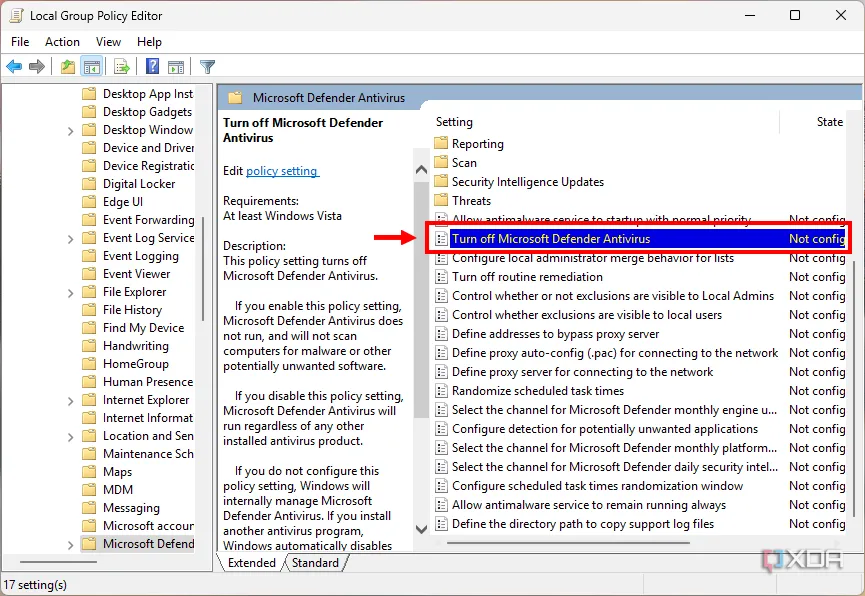Select Control whether exclusions visible to local users
This screenshot has height=596, width=865.
coord(587,315)
